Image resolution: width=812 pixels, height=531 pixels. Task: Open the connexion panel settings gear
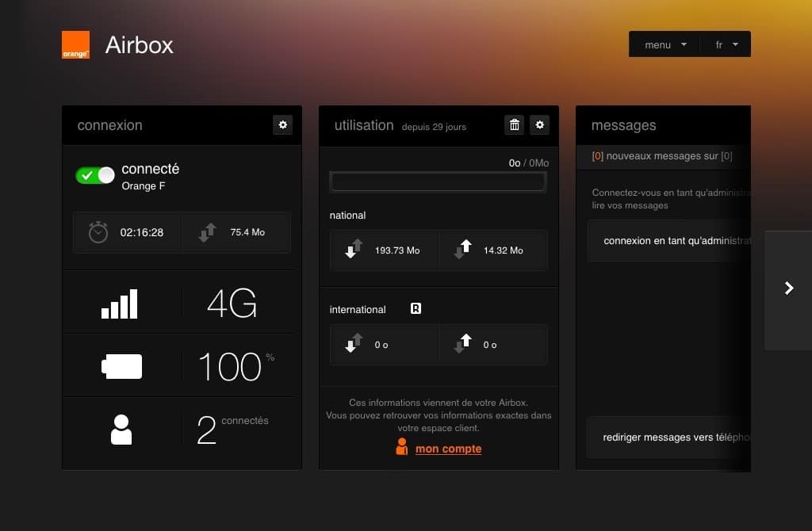(x=283, y=124)
